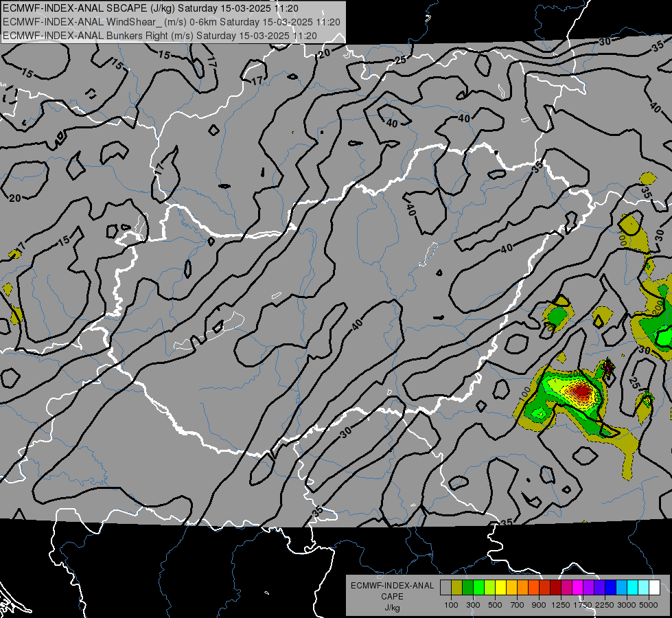Click legend value 5000
Screen dimensions: 672x618
pos(649,605)
